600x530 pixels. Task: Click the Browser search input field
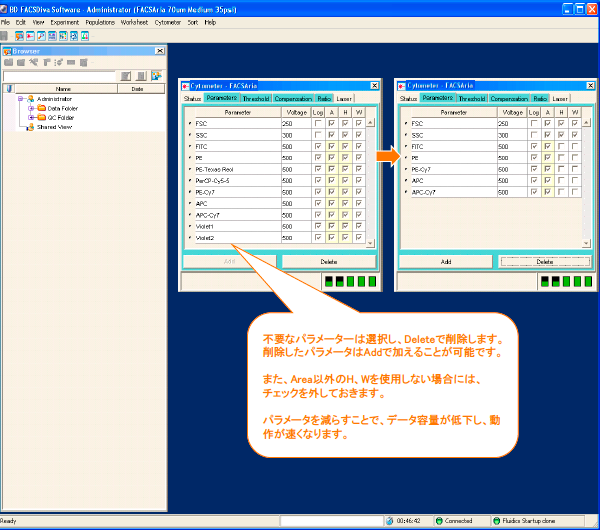[59, 76]
